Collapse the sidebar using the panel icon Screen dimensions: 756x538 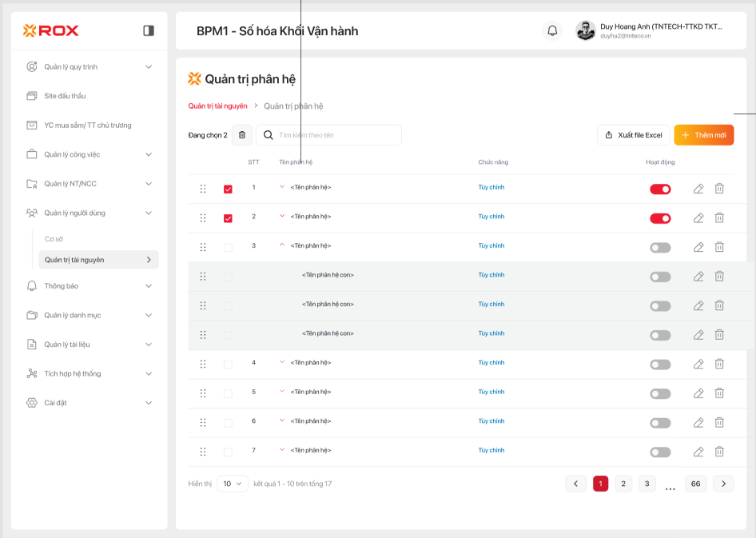coord(149,30)
